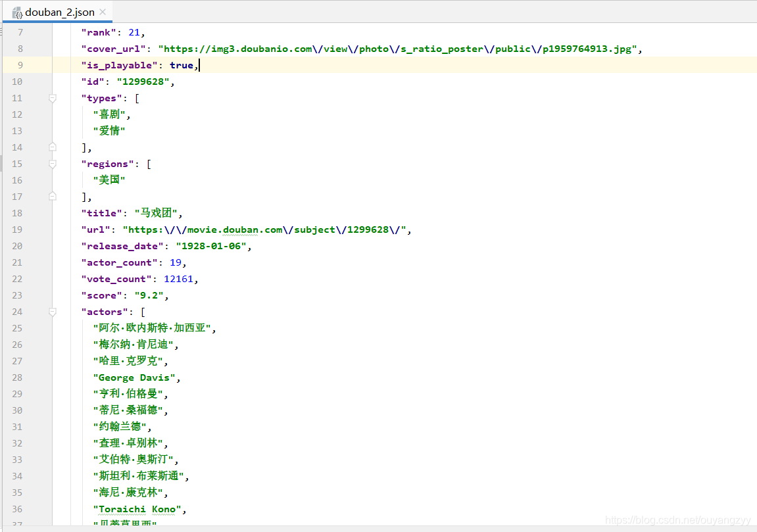Click actor "亨利·伯格曼"
The width and height of the screenshot is (757, 532).
pos(128,394)
